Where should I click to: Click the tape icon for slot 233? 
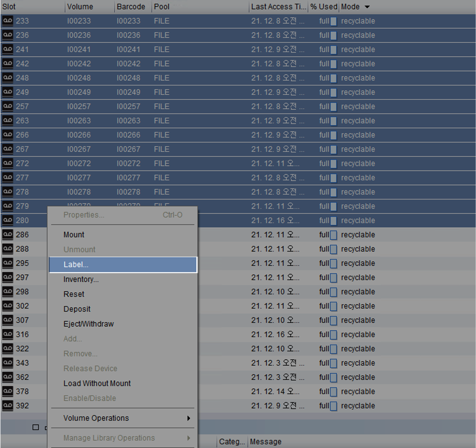(8, 21)
